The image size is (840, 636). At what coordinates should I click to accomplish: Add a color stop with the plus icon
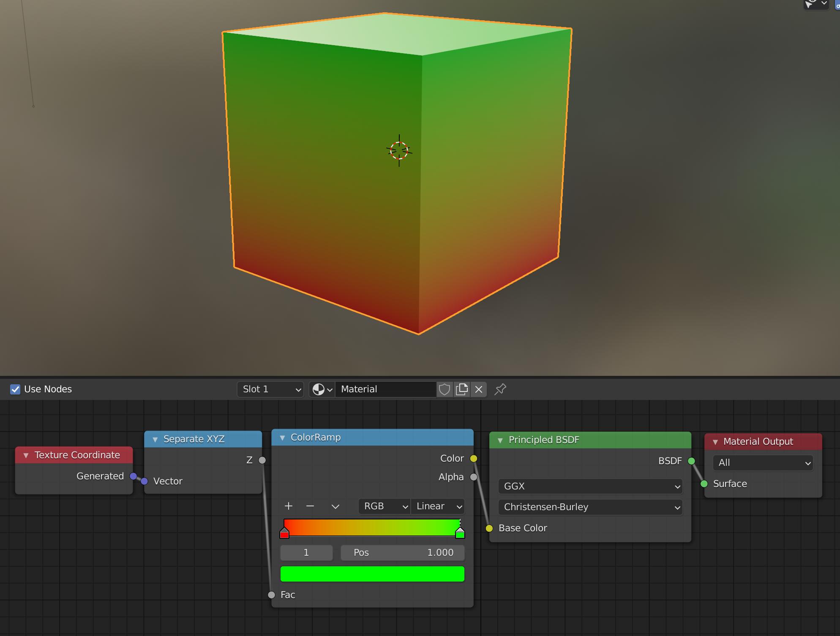tap(288, 506)
